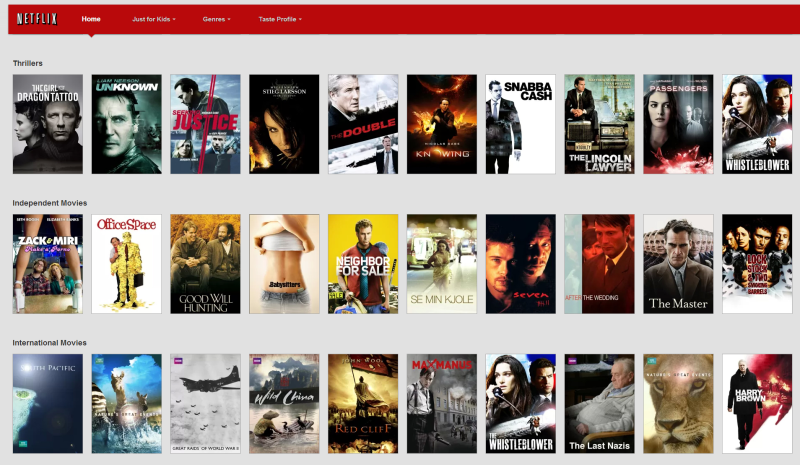This screenshot has width=800, height=465.
Task: Choose the Red Cliff poster
Action: click(x=363, y=404)
